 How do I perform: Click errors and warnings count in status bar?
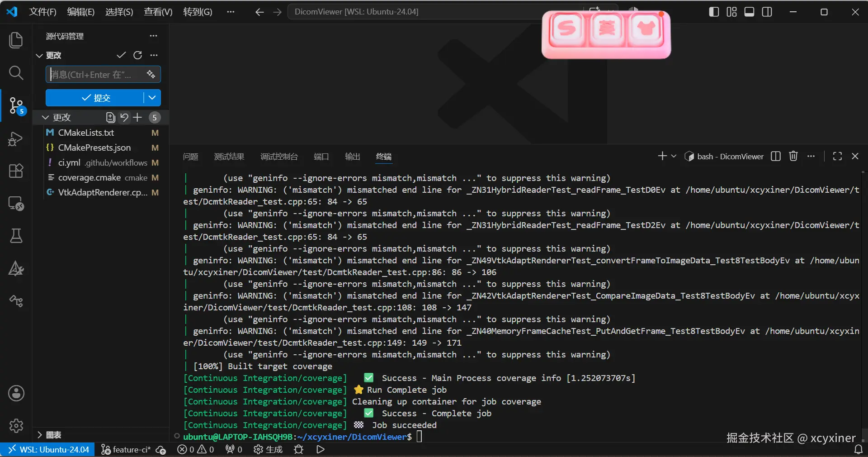[x=196, y=449]
